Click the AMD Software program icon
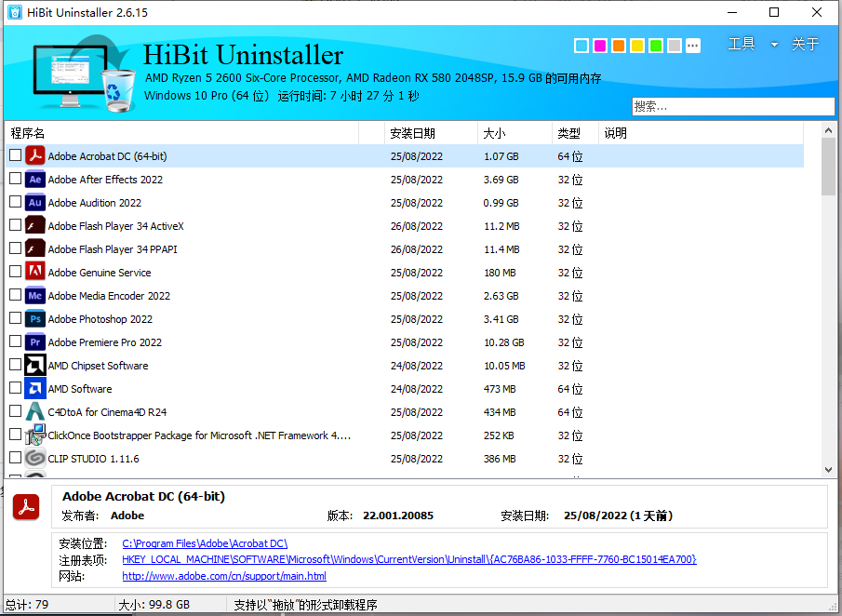Screen dimensions: 842x616 35,388
